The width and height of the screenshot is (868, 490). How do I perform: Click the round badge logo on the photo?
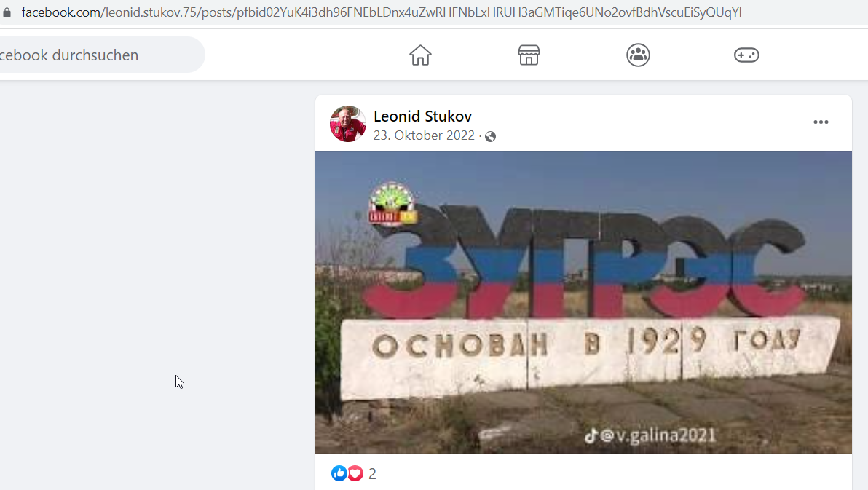[392, 204]
